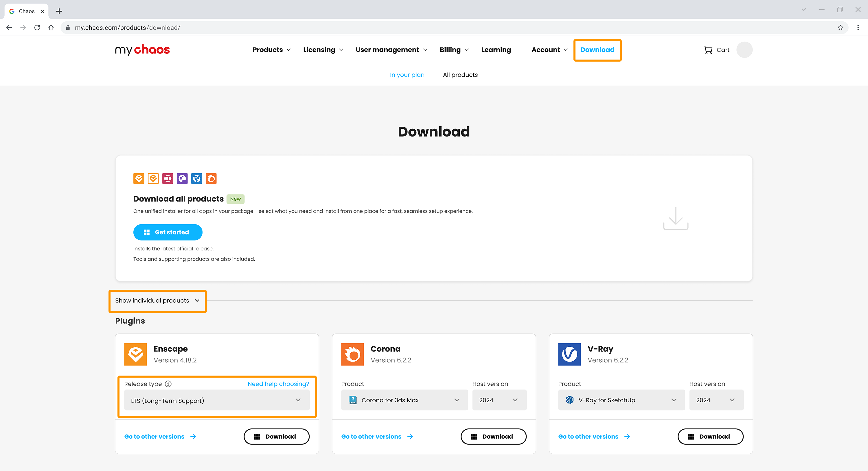Image resolution: width=868 pixels, height=471 pixels.
Task: Click the outlined Enscape icon in product row
Action: pos(153,178)
